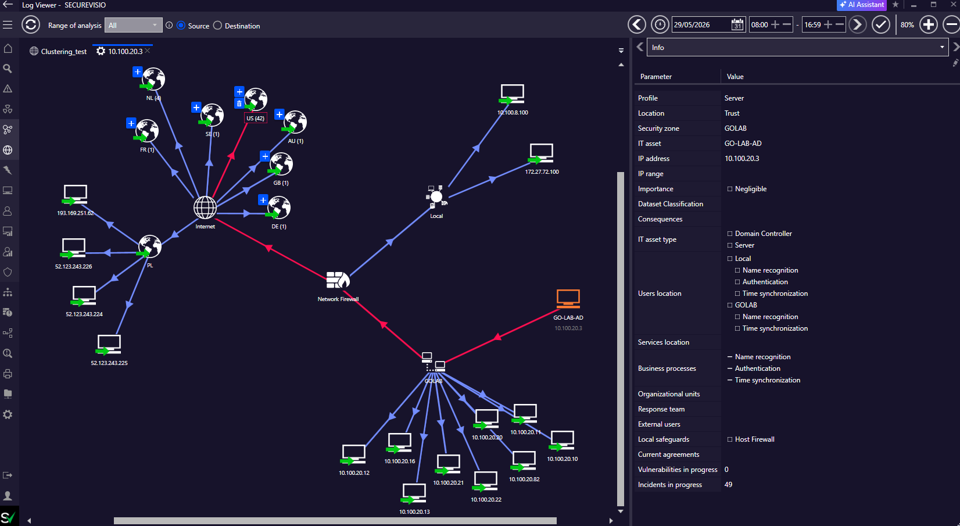
Task: Click the zoom in plus icon
Action: [928, 25]
